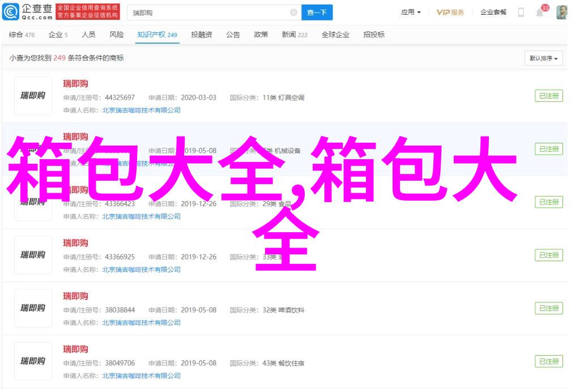Click registration number 43366925
This screenshot has width=571, height=392.
120,257
